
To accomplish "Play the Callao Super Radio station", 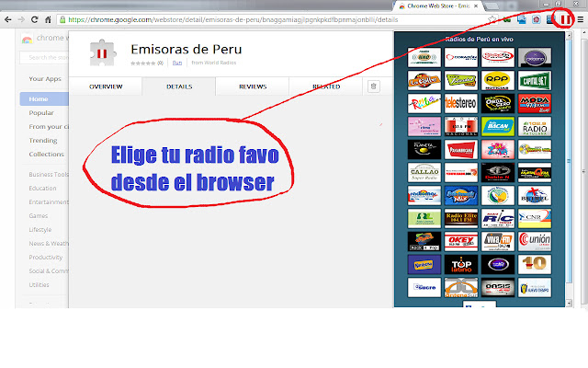I will (424, 172).
